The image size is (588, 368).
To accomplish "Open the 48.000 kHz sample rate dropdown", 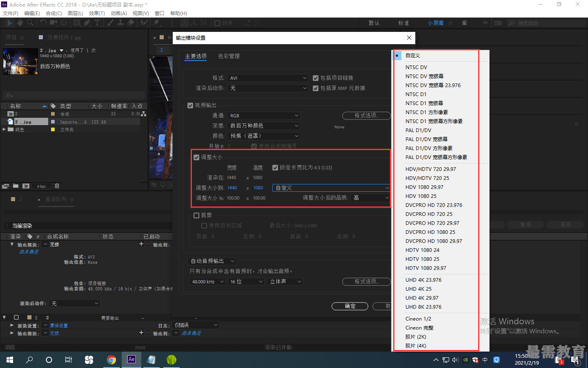I will [207, 282].
